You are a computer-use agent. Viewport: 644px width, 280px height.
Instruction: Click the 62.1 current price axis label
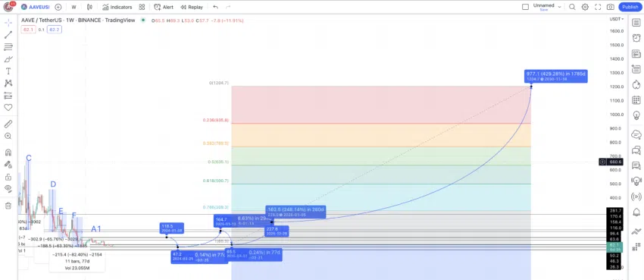[x=615, y=245]
